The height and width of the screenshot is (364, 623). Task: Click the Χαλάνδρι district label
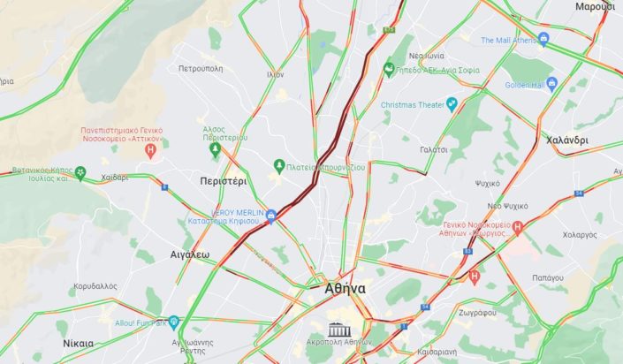567,140
